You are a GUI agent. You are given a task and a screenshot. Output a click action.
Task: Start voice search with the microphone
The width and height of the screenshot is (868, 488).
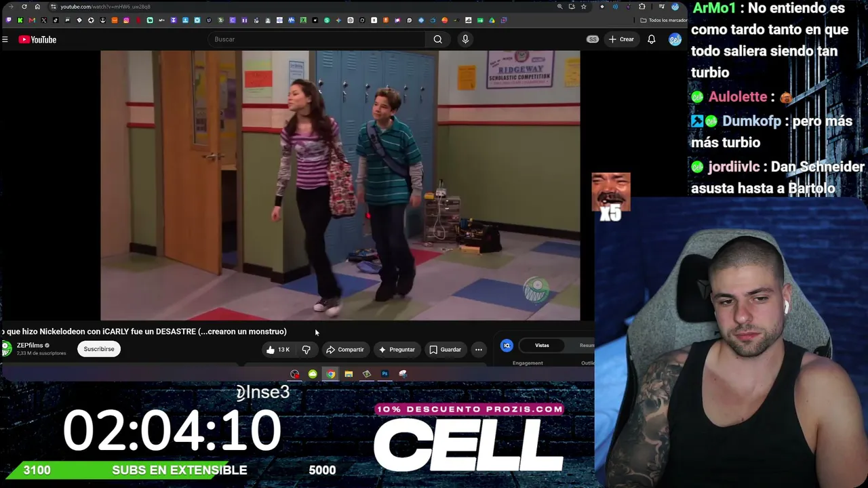(465, 39)
